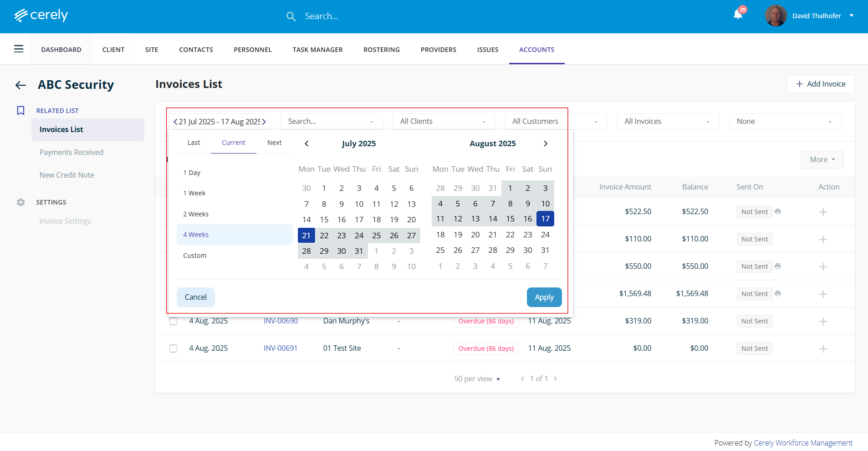Switch to the Last period tab
Image resolution: width=868 pixels, height=451 pixels.
[194, 143]
